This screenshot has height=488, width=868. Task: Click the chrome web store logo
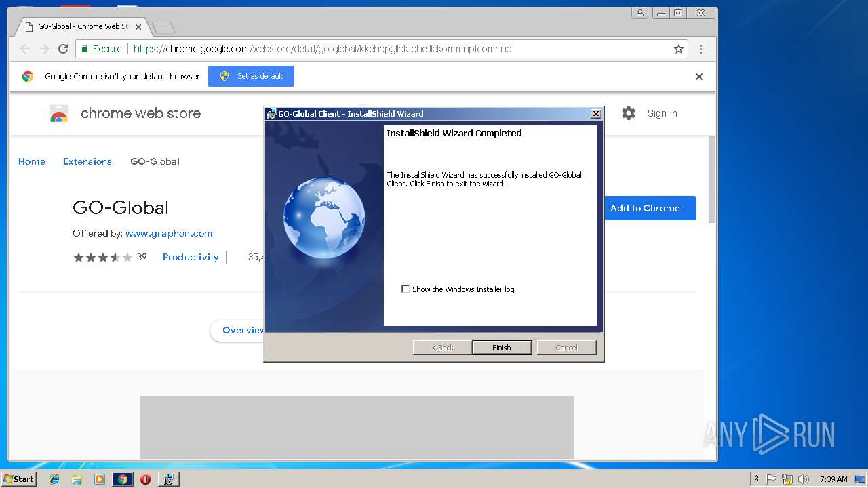[59, 114]
